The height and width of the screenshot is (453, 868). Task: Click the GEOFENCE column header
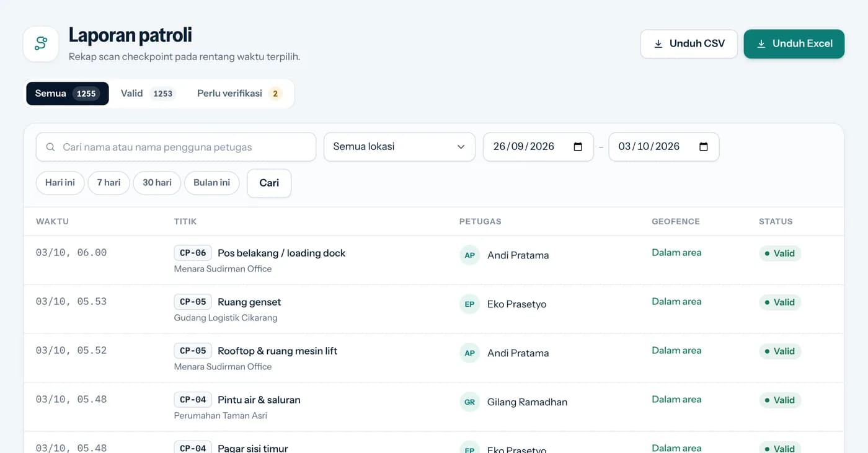676,222
